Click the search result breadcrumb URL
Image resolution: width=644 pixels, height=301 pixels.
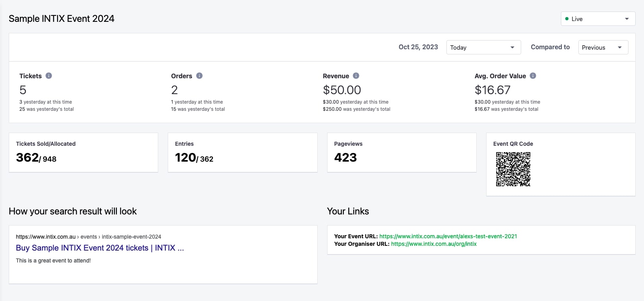(88, 237)
